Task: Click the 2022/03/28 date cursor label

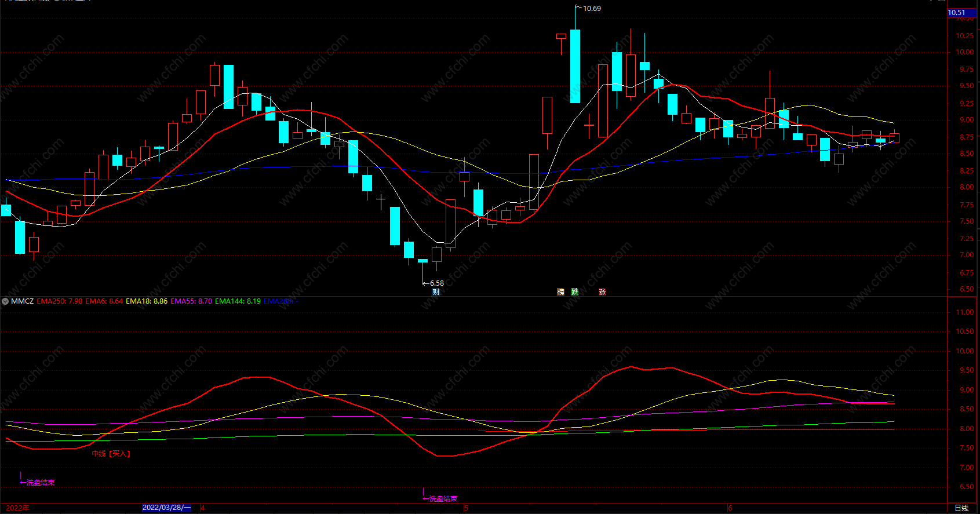Action: pos(166,508)
